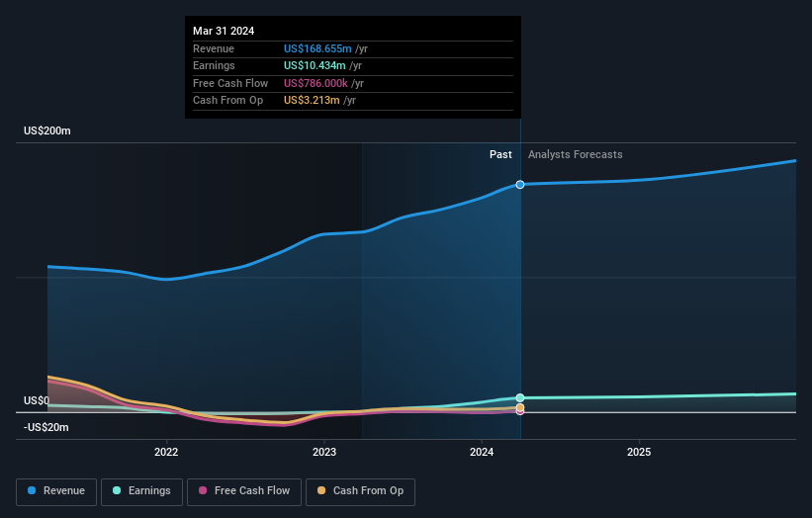The width and height of the screenshot is (812, 518).
Task: Click the US$200m y-axis label
Action: (x=47, y=130)
